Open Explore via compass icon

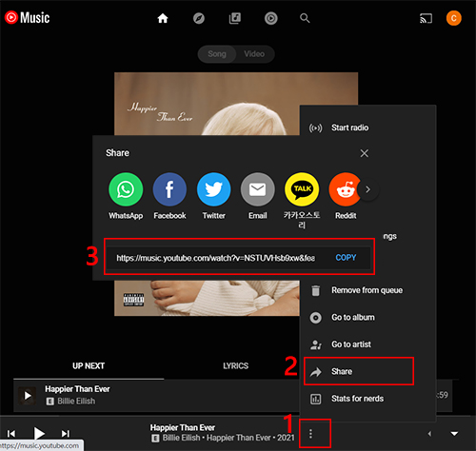199,18
